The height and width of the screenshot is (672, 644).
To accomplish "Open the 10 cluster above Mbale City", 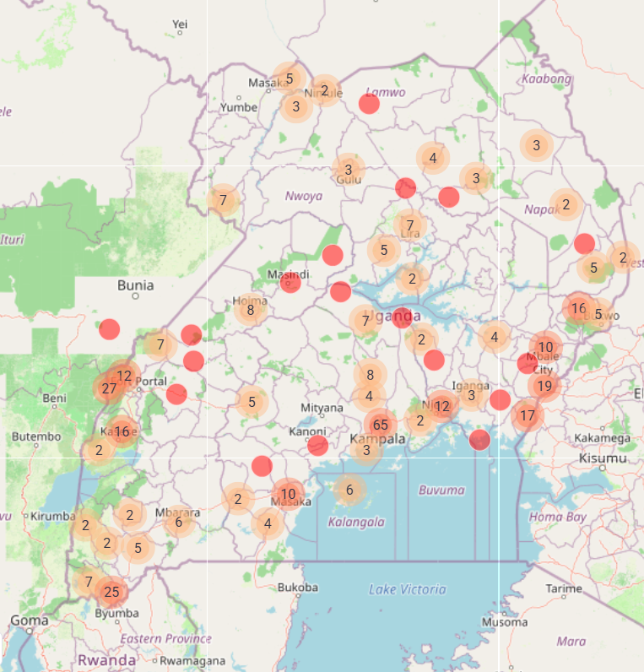I will (x=545, y=347).
